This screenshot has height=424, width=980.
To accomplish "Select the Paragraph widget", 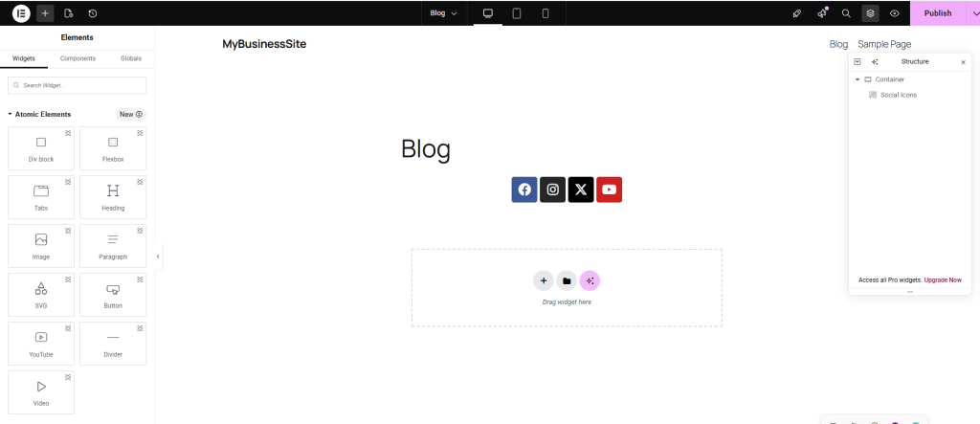I will click(x=113, y=246).
